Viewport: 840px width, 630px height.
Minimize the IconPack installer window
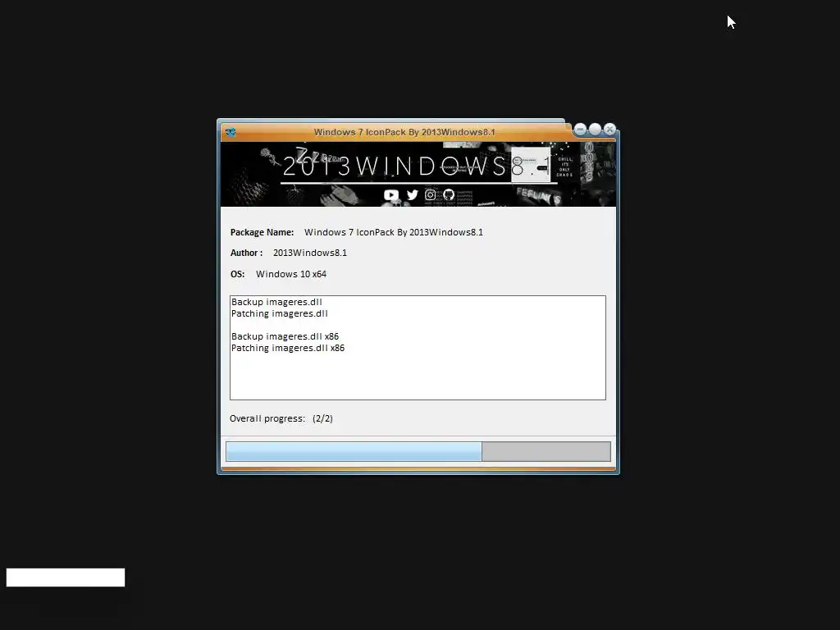click(580, 129)
